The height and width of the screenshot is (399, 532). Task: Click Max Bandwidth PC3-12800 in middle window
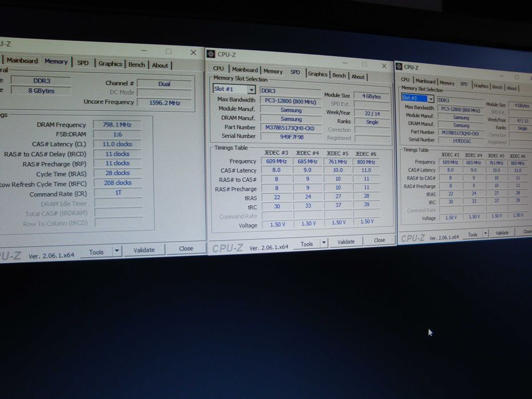(290, 101)
